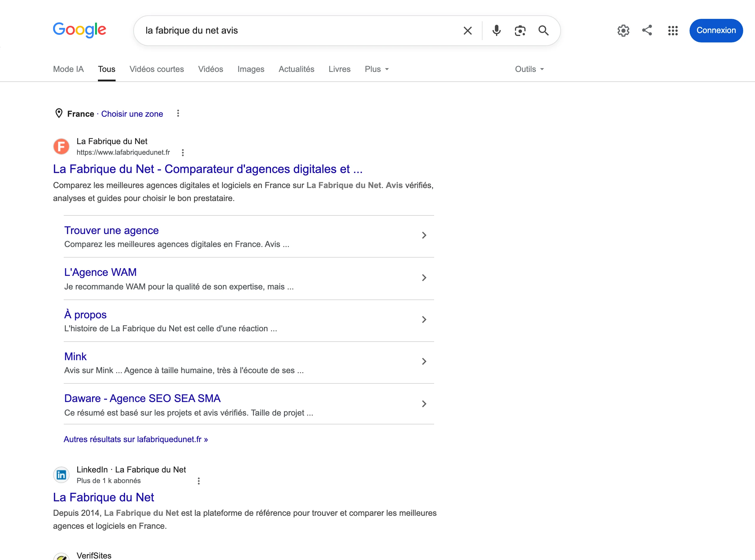The image size is (755, 560).
Task: Click the share icon in header
Action: (647, 30)
